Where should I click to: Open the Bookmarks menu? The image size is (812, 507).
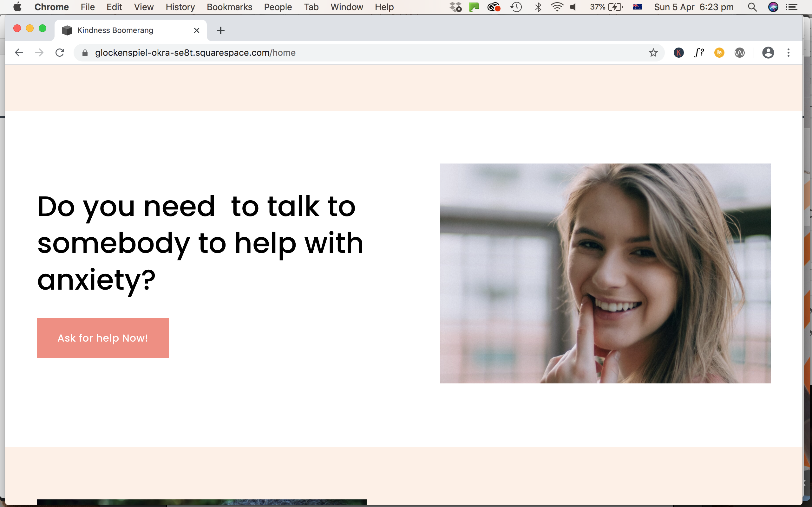coord(229,7)
